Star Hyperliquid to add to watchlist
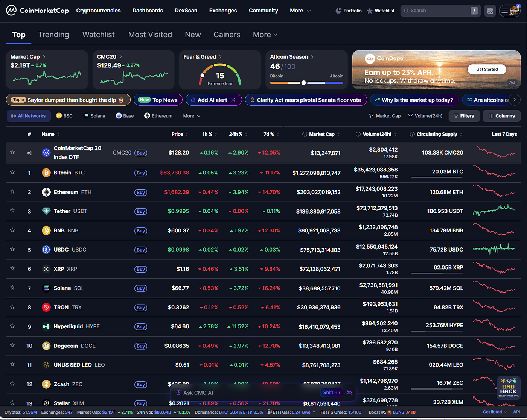 pos(12,326)
